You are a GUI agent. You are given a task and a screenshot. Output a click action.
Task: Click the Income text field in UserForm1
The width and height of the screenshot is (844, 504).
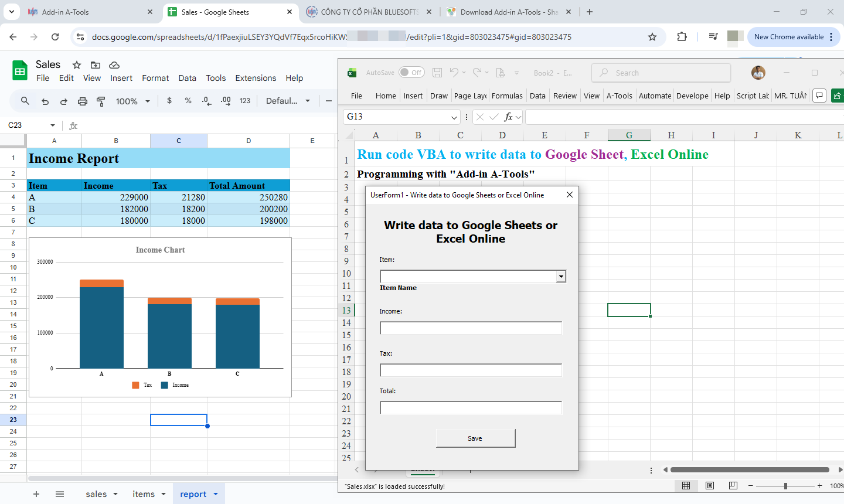click(471, 328)
